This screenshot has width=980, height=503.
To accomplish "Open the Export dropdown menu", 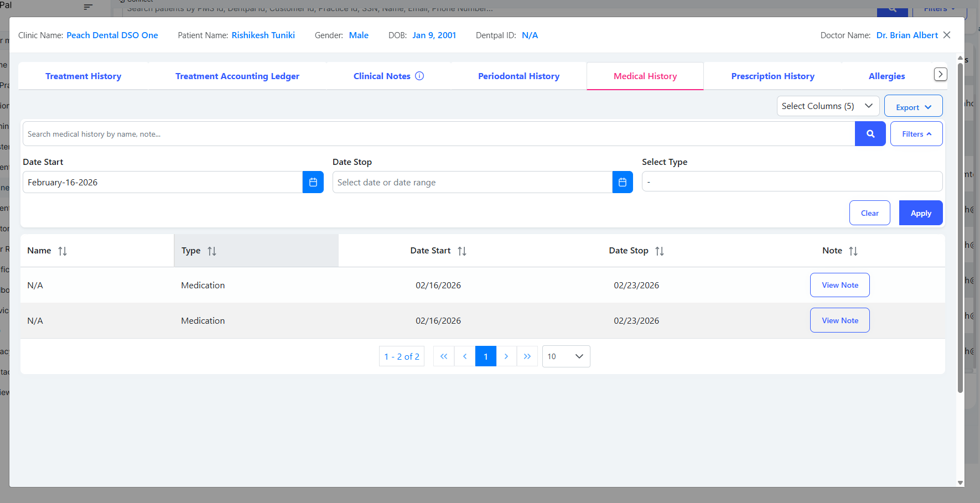I will tap(913, 107).
